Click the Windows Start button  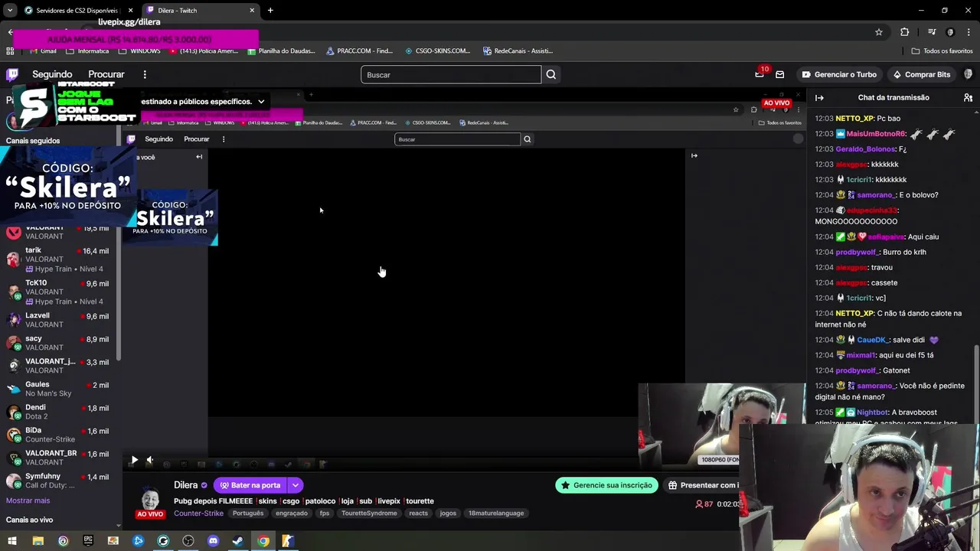[12, 541]
